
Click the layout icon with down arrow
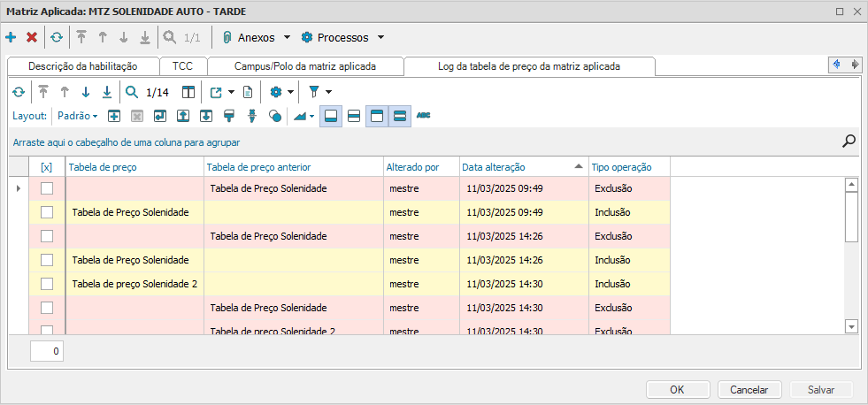click(206, 116)
